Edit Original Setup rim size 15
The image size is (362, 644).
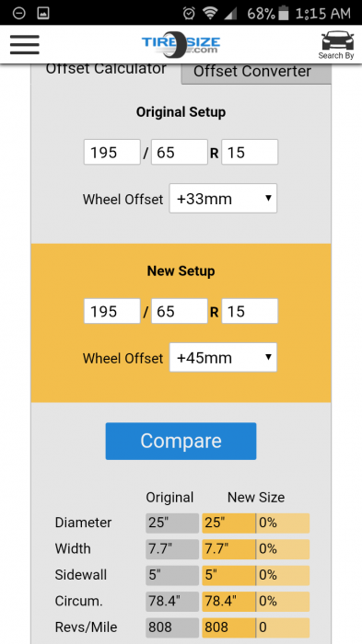pyautogui.click(x=250, y=152)
